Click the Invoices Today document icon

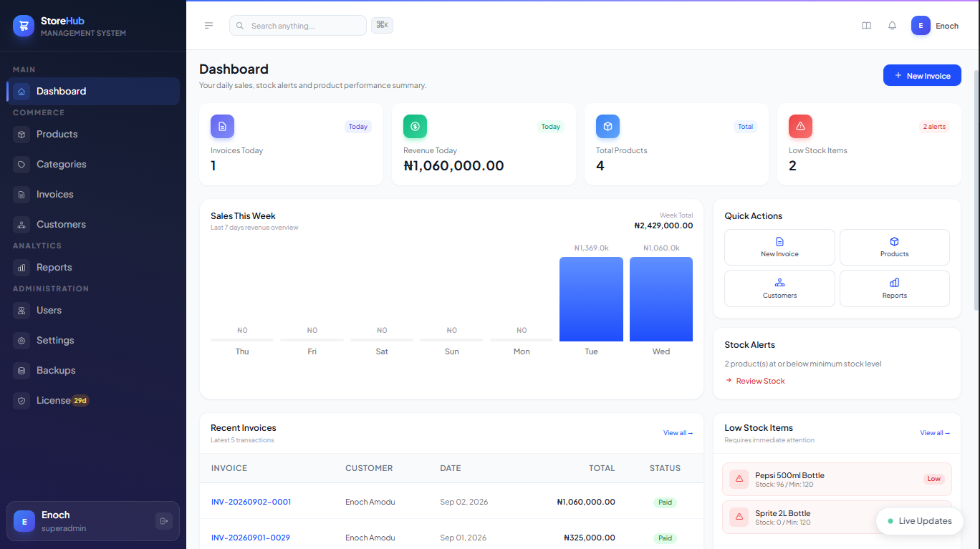tap(222, 126)
